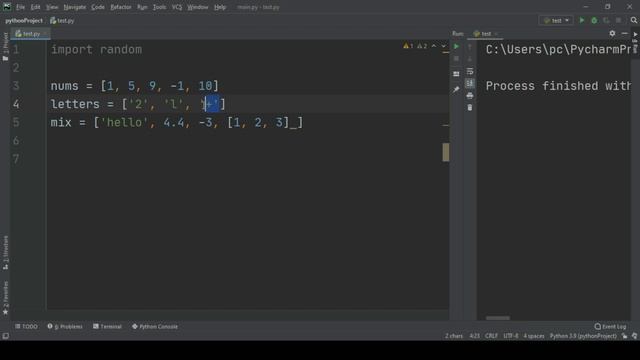Restore layout in the Run panel sidebar
Screen dimensions: 640x360
(x=456, y=74)
